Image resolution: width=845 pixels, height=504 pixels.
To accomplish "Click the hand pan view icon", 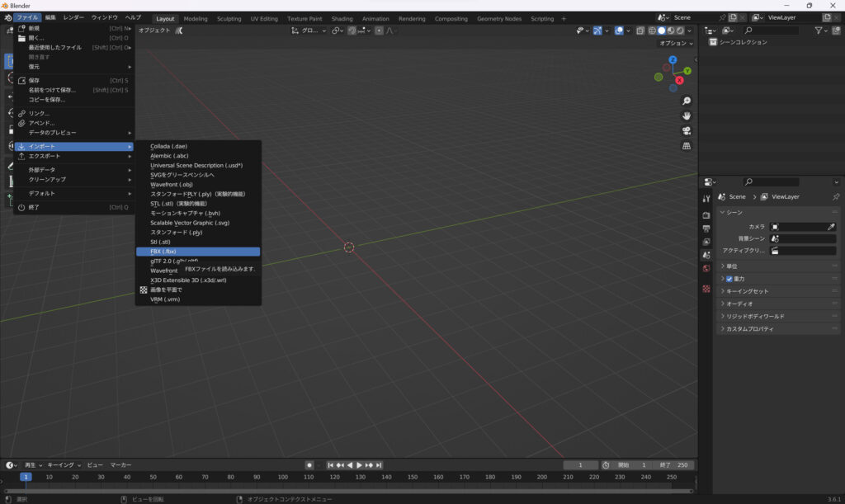I will pos(686,115).
